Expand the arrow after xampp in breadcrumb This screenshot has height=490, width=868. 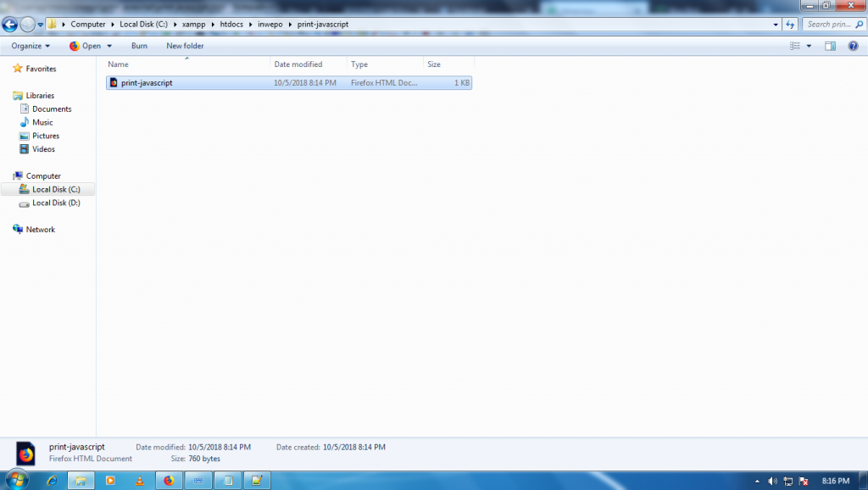(213, 25)
